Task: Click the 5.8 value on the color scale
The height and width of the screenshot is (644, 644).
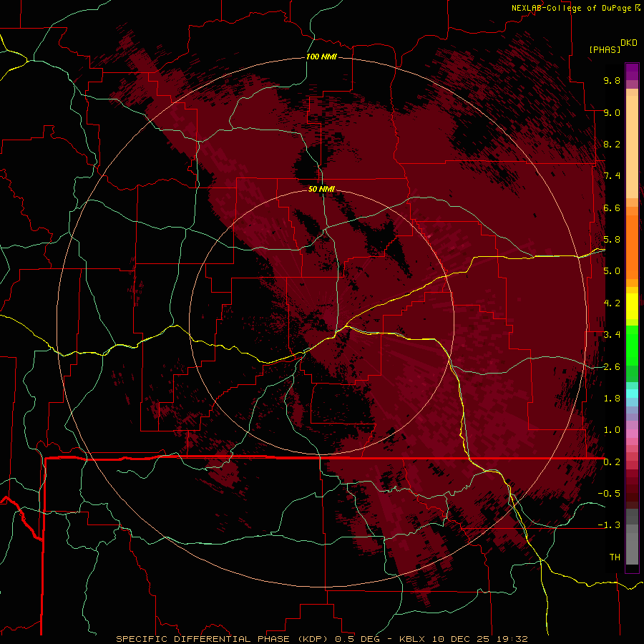Action: [x=612, y=240]
